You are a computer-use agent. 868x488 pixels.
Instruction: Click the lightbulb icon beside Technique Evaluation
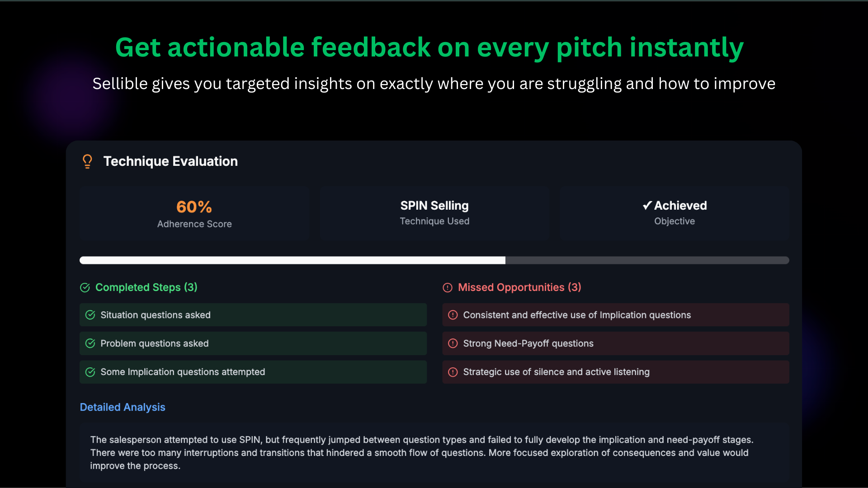(x=87, y=161)
